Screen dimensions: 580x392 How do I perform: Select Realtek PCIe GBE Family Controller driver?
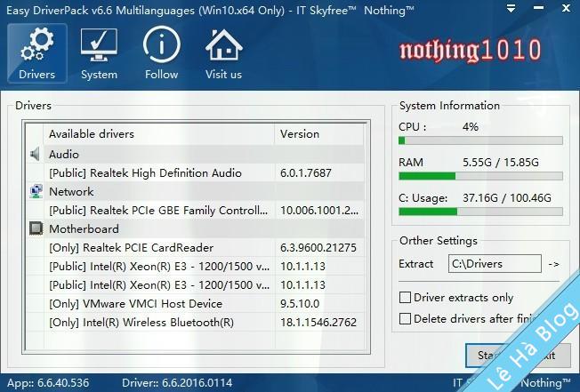point(196,211)
